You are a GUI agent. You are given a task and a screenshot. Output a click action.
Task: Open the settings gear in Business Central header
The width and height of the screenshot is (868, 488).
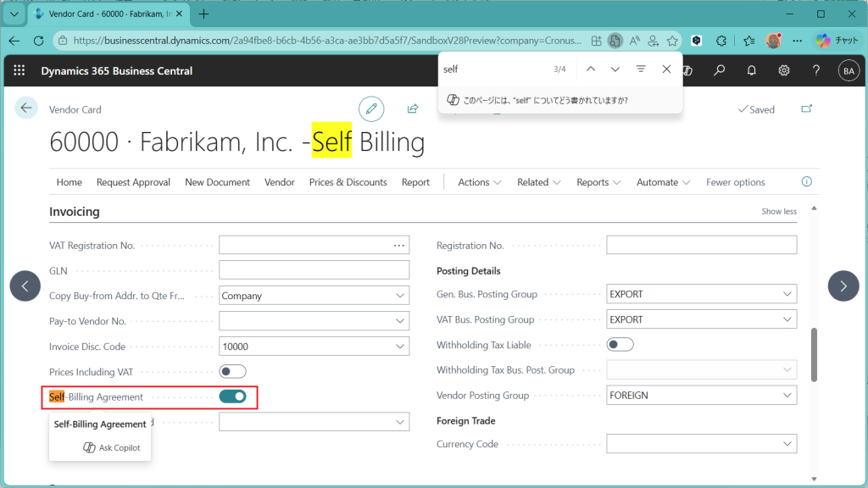(x=784, y=70)
